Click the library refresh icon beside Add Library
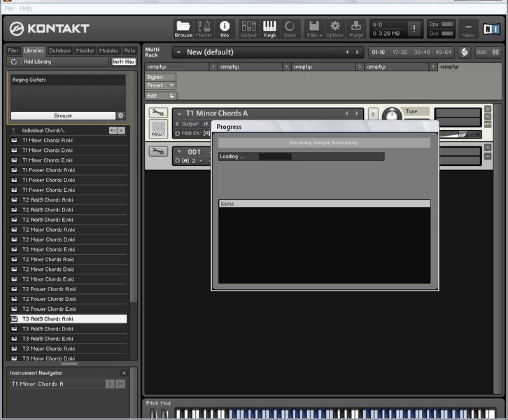The image size is (508, 420). (13, 62)
